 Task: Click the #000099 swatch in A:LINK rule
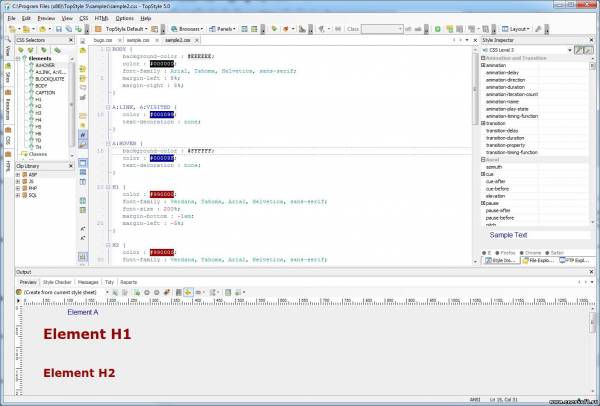click(162, 114)
